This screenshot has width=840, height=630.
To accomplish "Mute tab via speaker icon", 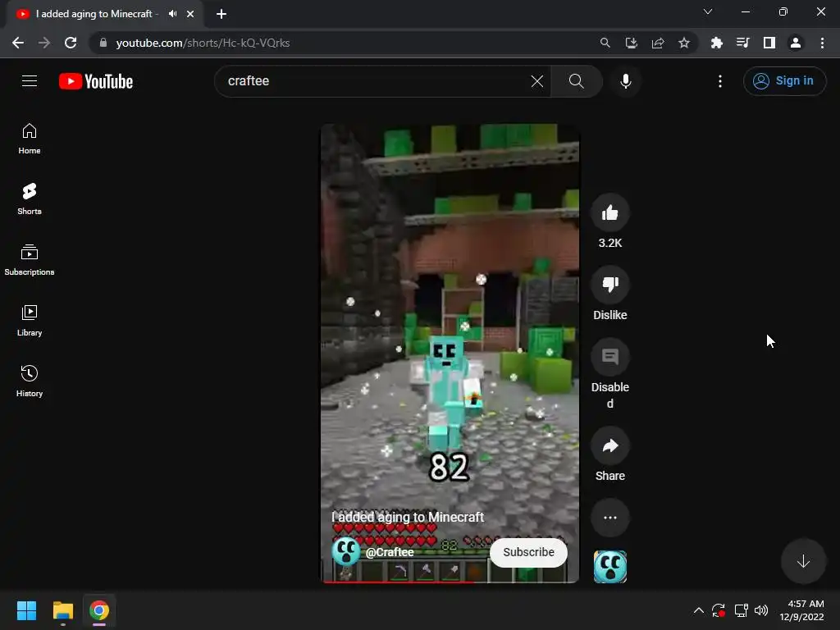I will pos(172,14).
